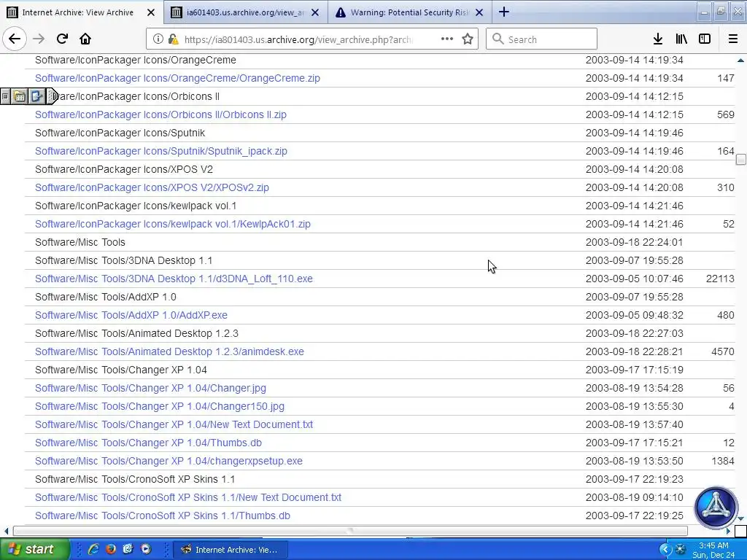
Task: Open the XPOSv2.zip link
Action: tap(152, 187)
